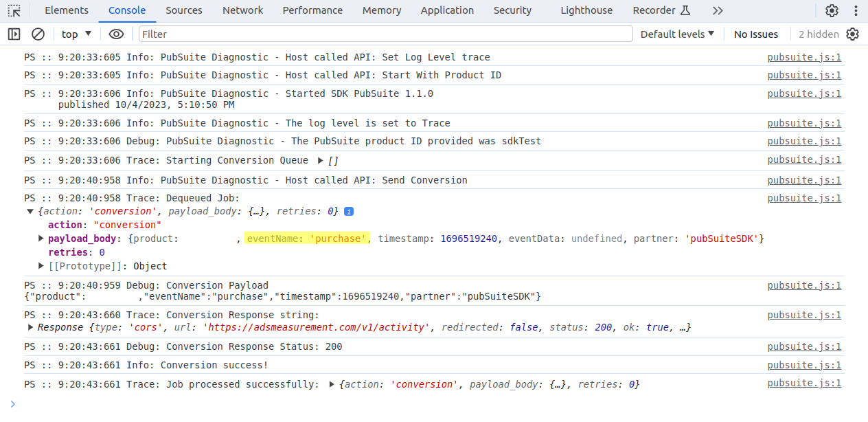The width and height of the screenshot is (868, 422).
Task: Click the timestamp value 1696519240
Action: (468, 238)
